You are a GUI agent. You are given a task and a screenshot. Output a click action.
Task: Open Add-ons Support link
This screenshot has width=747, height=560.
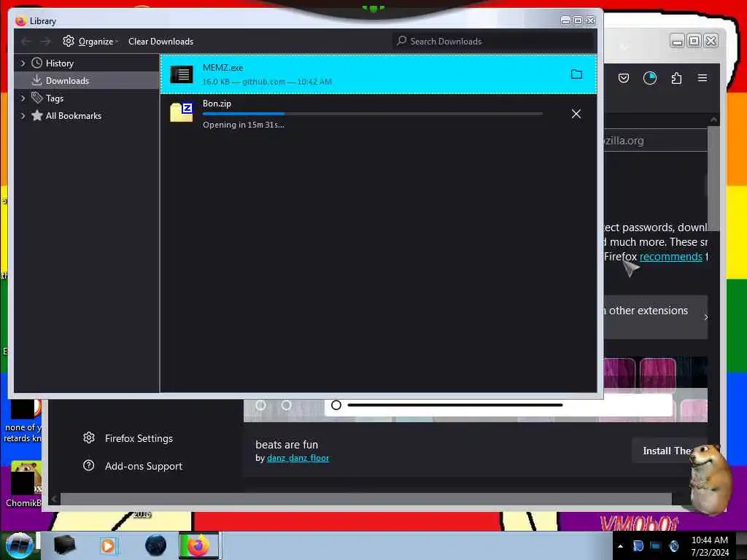[x=144, y=466]
